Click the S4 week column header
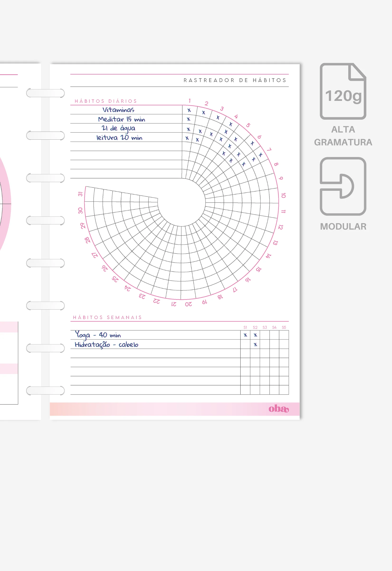Image resolution: width=392 pixels, height=571 pixels. [274, 327]
